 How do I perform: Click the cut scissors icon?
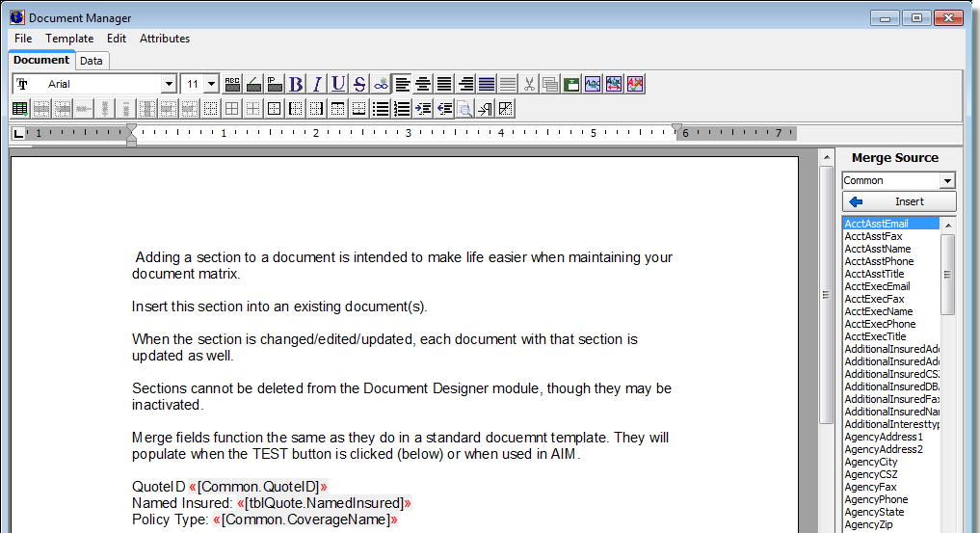[529, 85]
